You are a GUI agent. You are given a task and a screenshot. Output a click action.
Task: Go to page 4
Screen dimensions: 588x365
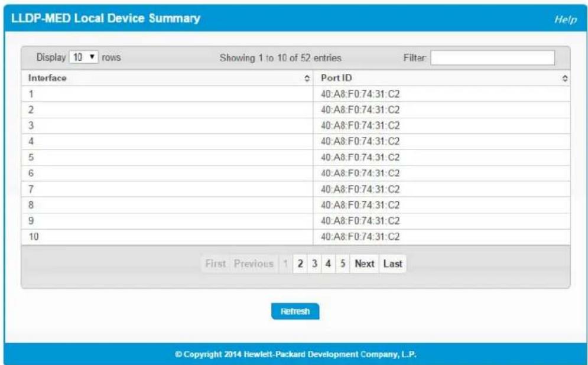coord(328,264)
